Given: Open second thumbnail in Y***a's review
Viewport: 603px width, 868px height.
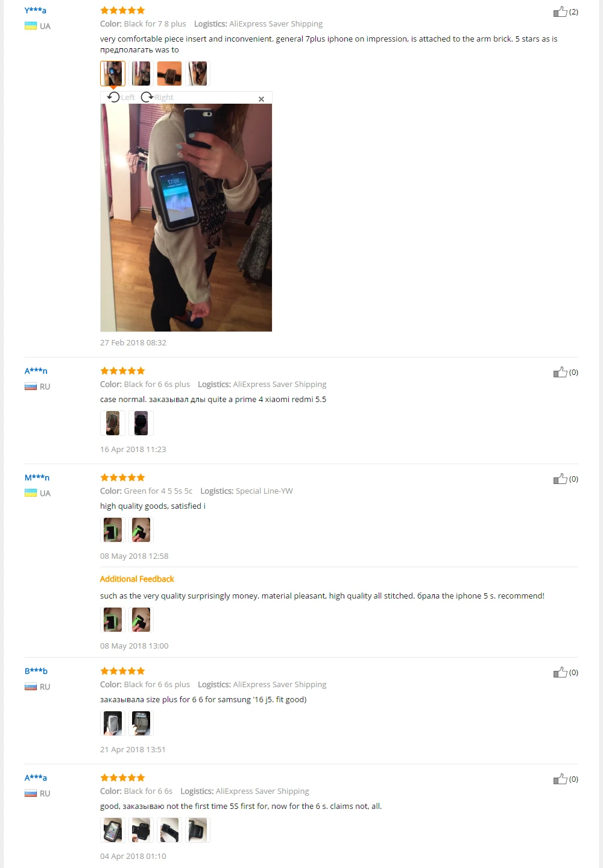Looking at the screenshot, I should 141,74.
